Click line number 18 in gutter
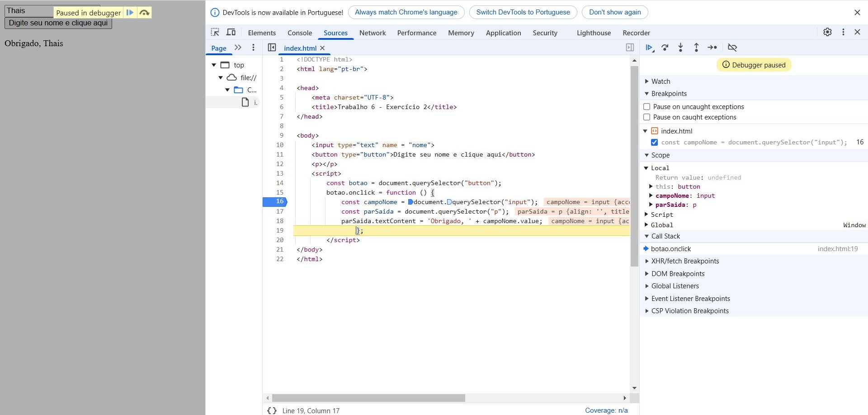The width and height of the screenshot is (868, 415). [280, 221]
